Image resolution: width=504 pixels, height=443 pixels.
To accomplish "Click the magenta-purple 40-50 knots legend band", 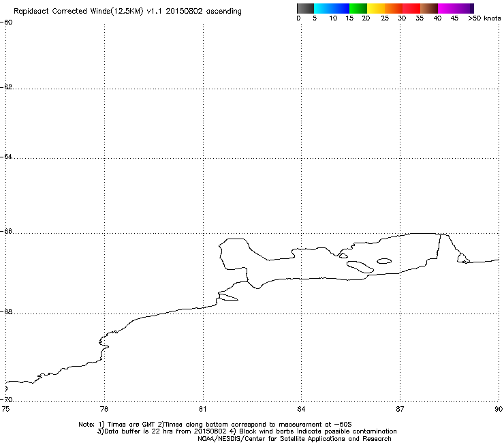I will (456, 8).
